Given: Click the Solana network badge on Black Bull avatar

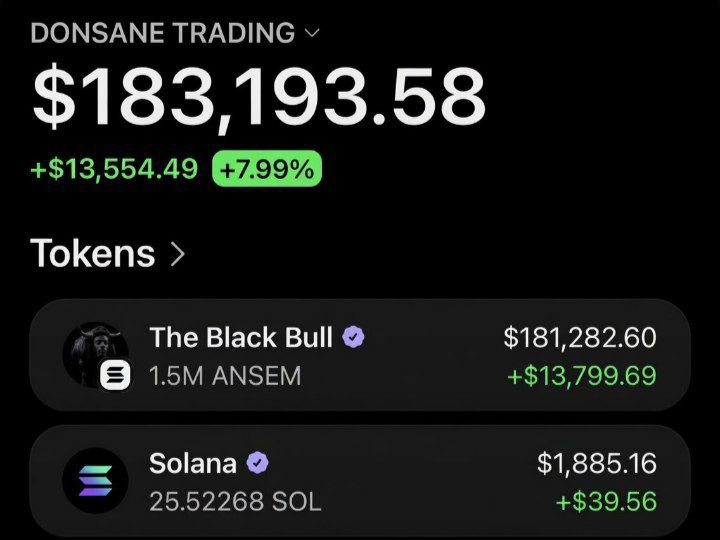Looking at the screenshot, I should coord(115,375).
